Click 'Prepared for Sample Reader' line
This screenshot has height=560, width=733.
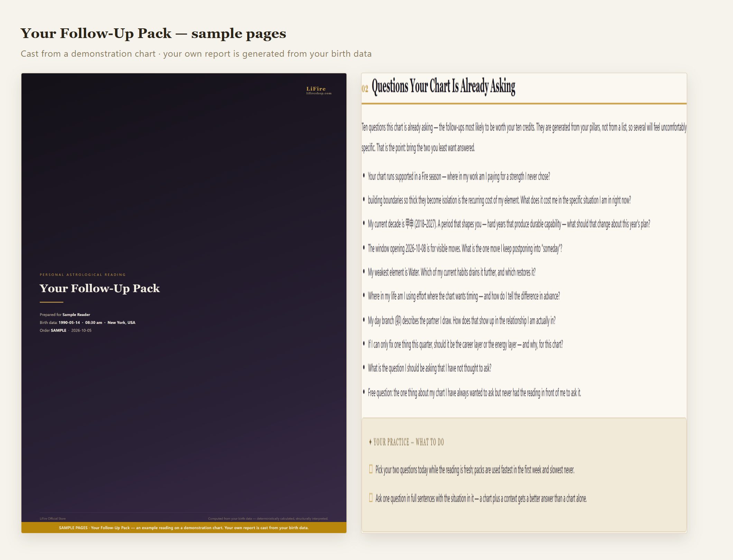tap(65, 315)
